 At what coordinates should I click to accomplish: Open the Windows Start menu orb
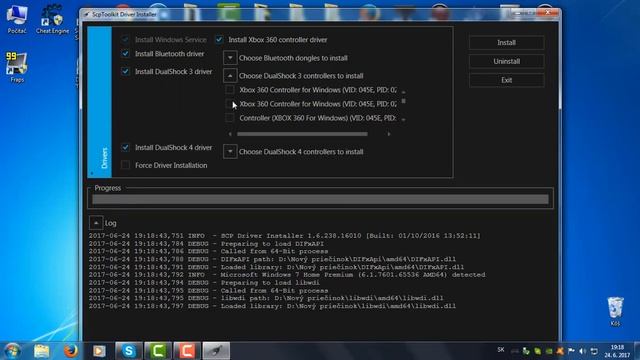click(x=12, y=351)
